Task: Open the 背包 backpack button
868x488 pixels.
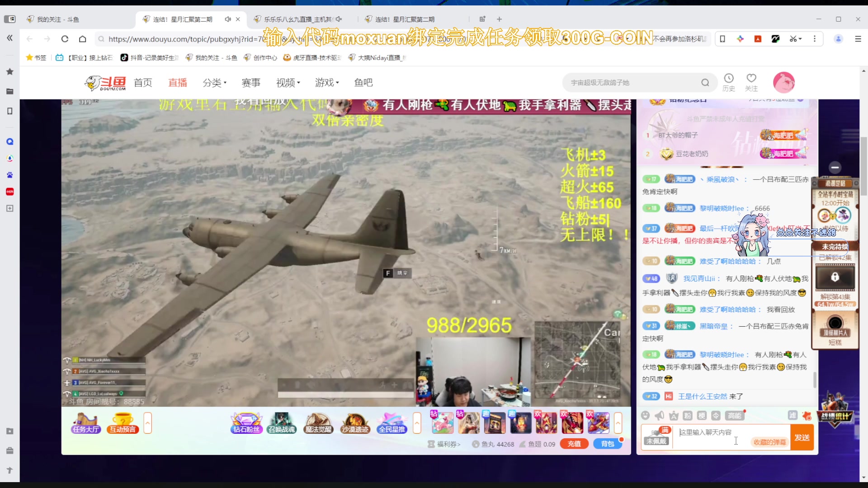Action: [608, 444]
